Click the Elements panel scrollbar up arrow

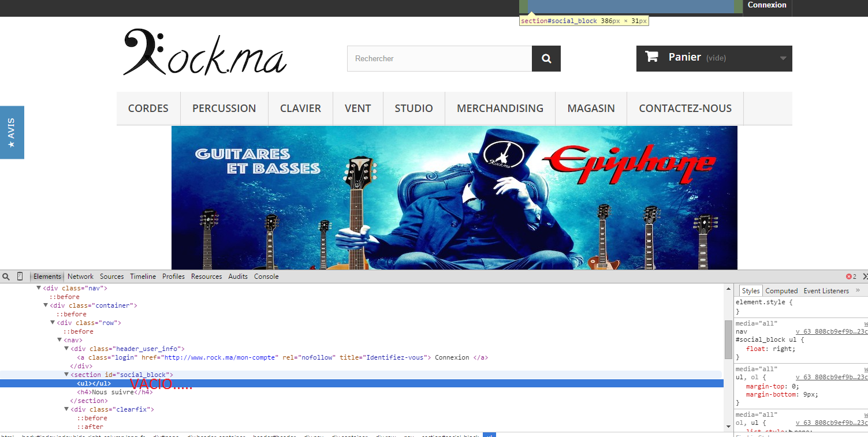tap(728, 287)
